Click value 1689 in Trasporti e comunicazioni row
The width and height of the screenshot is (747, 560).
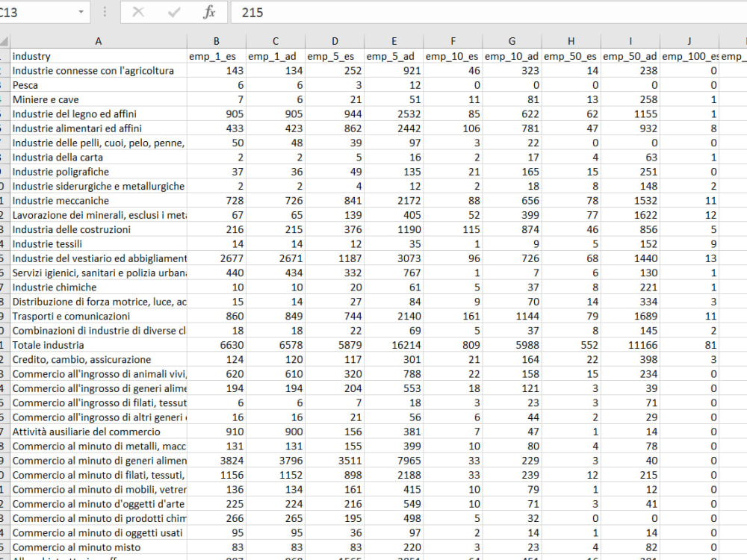click(630, 316)
